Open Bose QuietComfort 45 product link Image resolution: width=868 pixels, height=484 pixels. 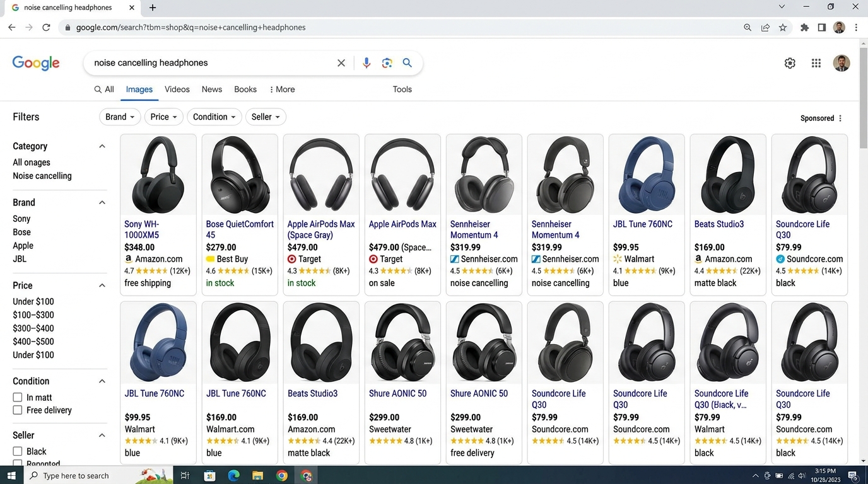coord(240,229)
